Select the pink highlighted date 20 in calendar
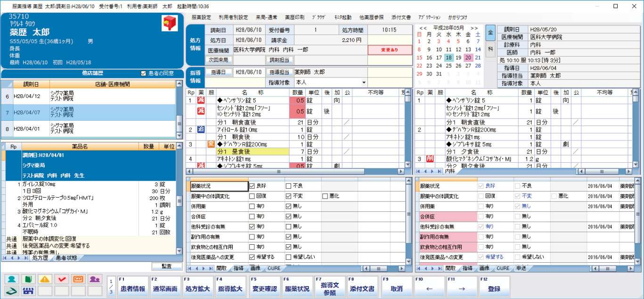This screenshot has width=644, height=299. (468, 58)
